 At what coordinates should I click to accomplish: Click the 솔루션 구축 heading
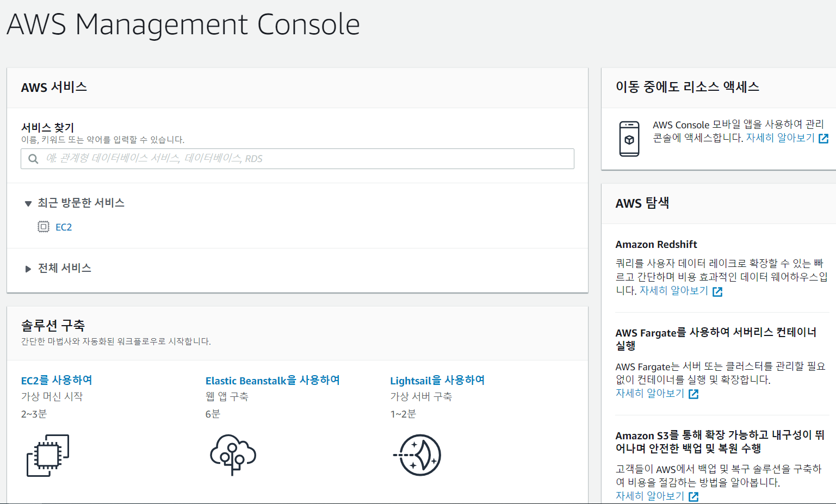53,326
